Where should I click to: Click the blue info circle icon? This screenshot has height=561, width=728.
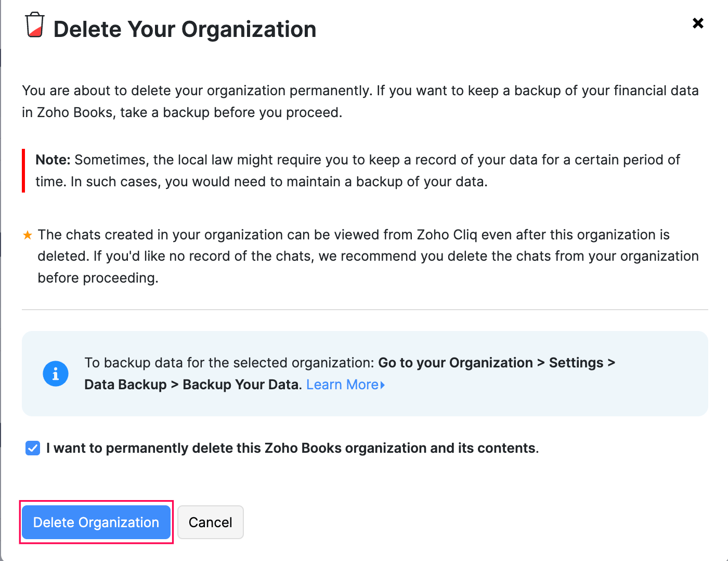(x=56, y=374)
